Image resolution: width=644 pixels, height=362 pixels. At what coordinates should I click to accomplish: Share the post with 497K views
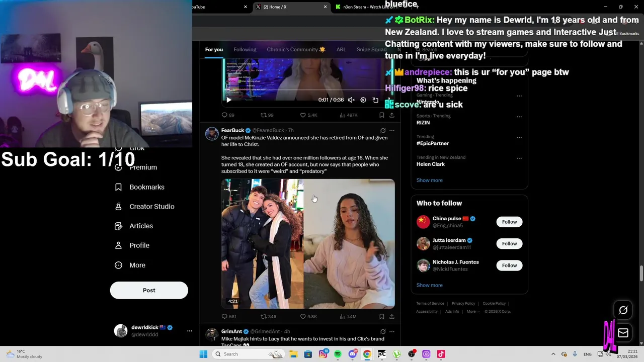pyautogui.click(x=392, y=115)
